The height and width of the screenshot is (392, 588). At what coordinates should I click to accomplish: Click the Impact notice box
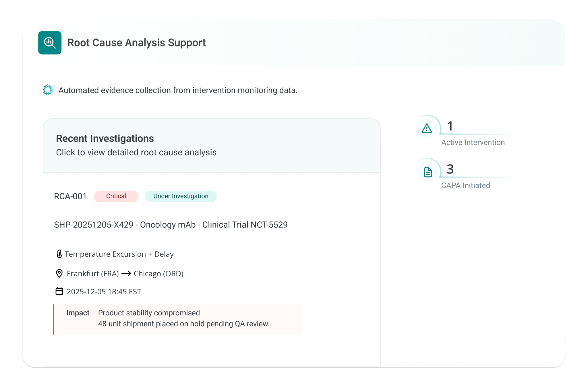pyautogui.click(x=178, y=319)
